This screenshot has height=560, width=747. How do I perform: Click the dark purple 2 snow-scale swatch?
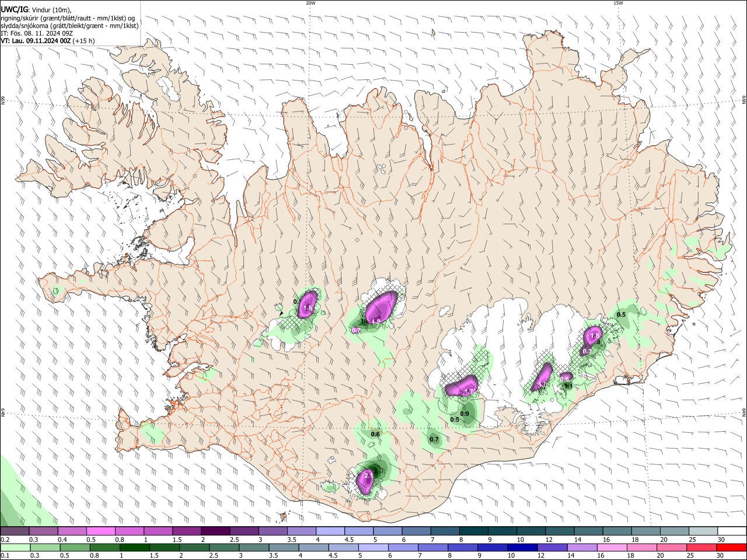coord(215,531)
